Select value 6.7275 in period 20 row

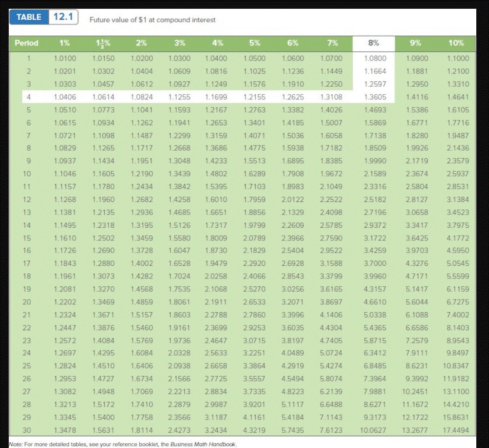[458, 302]
